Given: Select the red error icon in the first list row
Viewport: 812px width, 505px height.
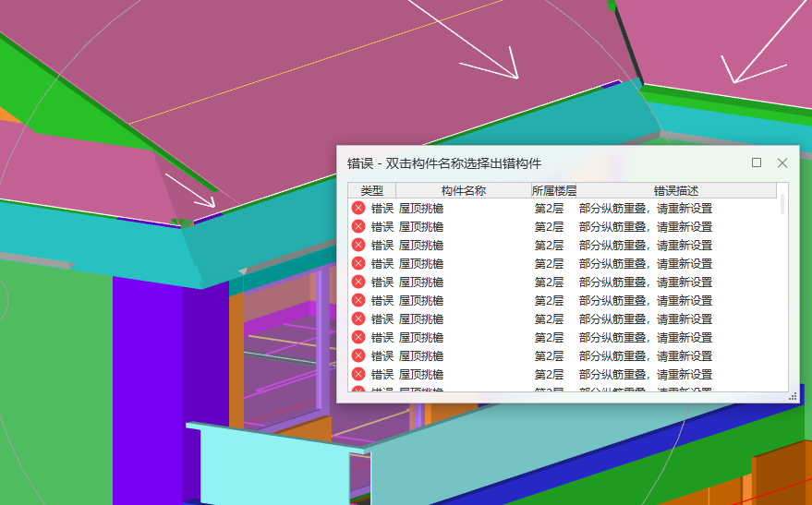Looking at the screenshot, I should [358, 208].
